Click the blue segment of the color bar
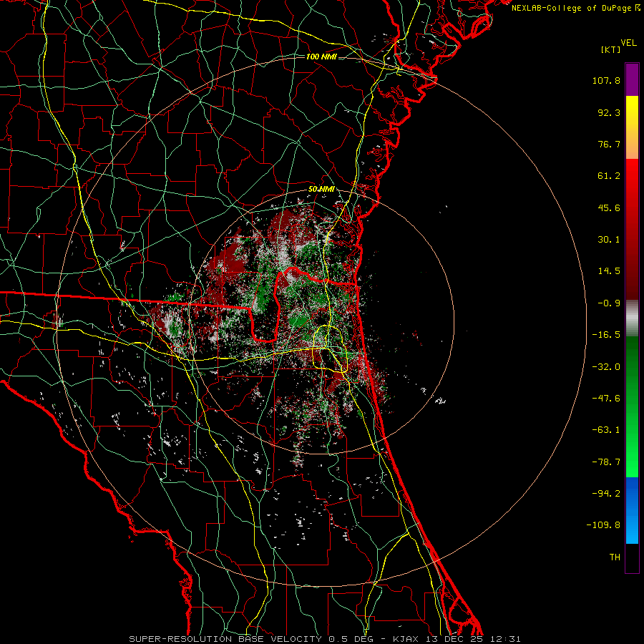Image resolution: width=644 pixels, height=644 pixels. click(x=632, y=510)
